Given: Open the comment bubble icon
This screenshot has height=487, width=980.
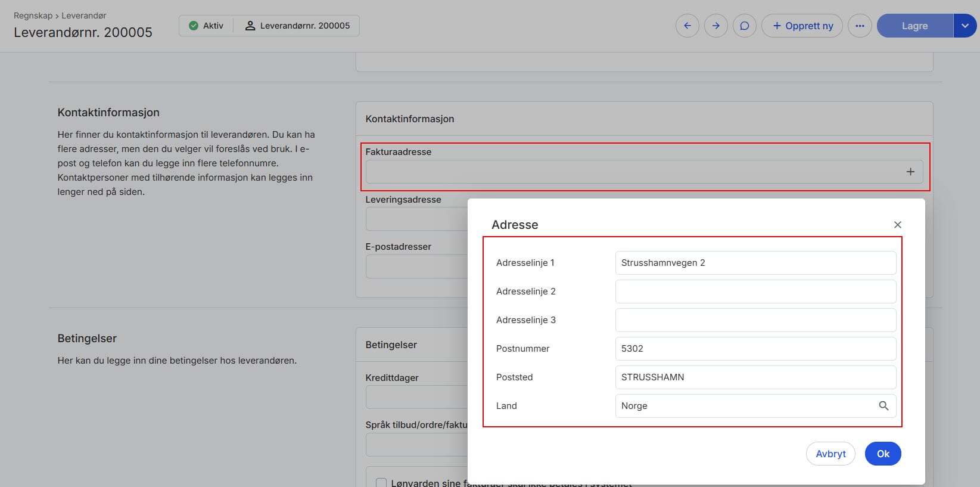Looking at the screenshot, I should (744, 26).
